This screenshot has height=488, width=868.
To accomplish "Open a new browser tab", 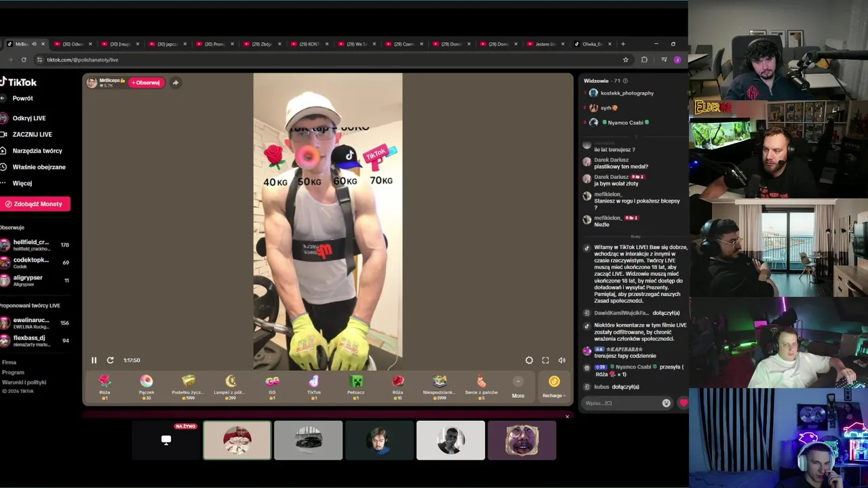I will [623, 44].
